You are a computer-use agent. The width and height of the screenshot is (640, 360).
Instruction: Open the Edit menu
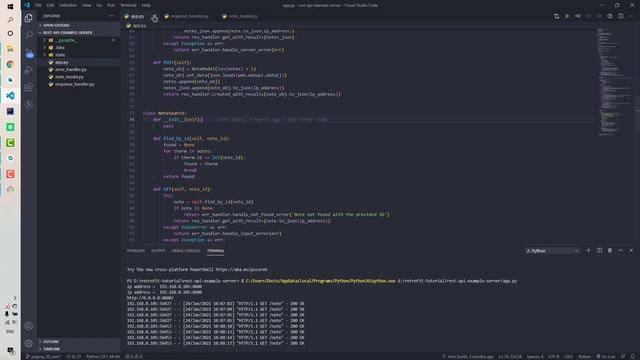click(x=50, y=5)
